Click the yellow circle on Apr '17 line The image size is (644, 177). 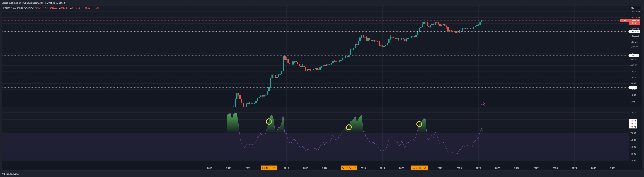[349, 127]
